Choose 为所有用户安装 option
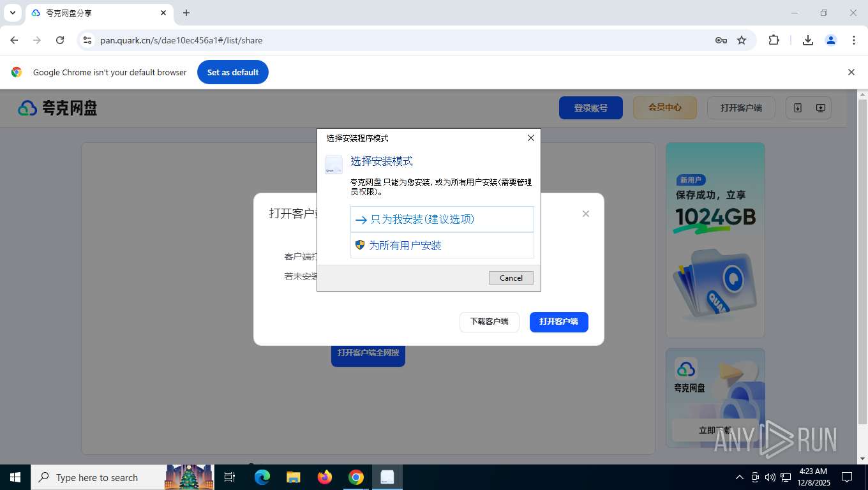 point(442,246)
